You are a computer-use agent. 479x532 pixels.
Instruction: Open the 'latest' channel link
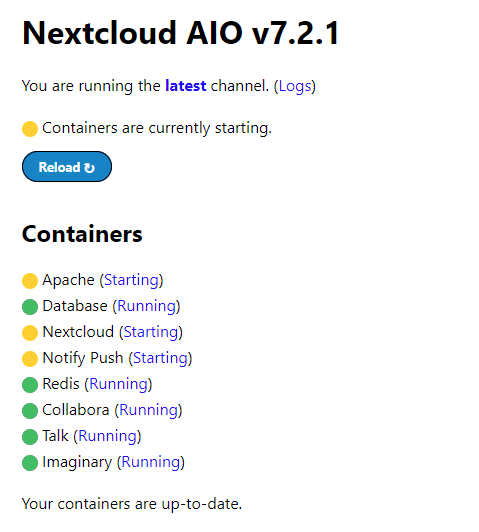pos(186,86)
